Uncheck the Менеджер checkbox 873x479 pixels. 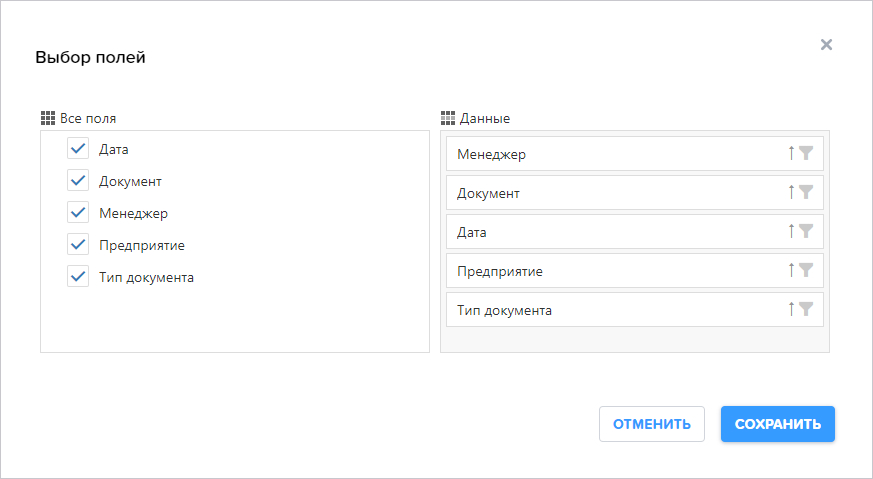pos(78,213)
